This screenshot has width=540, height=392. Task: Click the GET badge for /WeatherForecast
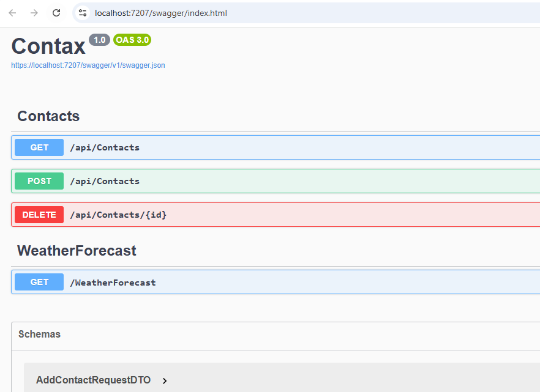pos(39,283)
